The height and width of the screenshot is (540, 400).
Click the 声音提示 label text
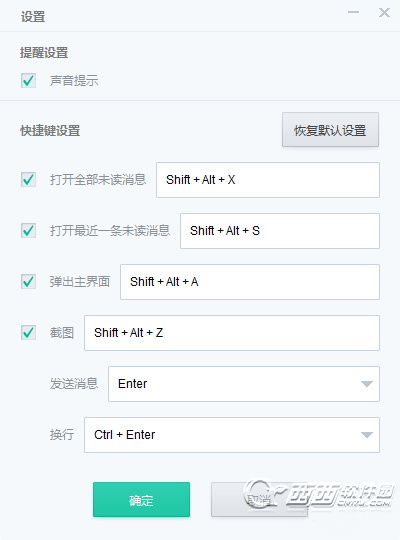click(x=74, y=81)
